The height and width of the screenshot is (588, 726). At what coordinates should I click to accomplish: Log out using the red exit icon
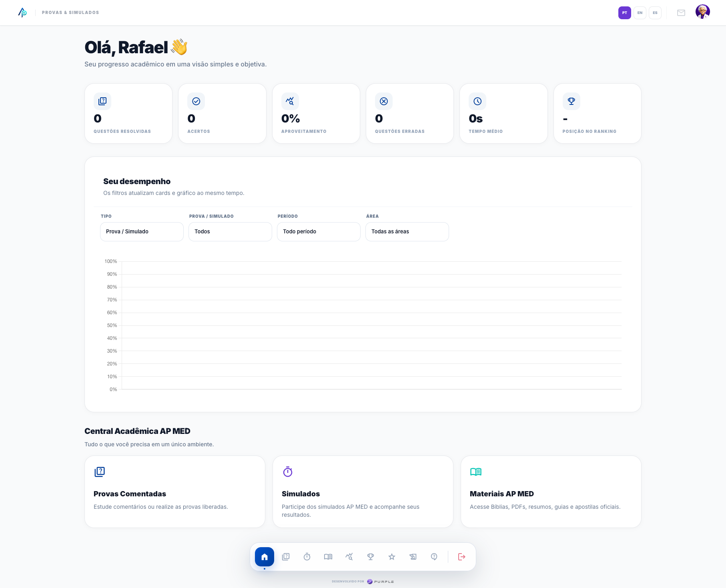pyautogui.click(x=462, y=557)
